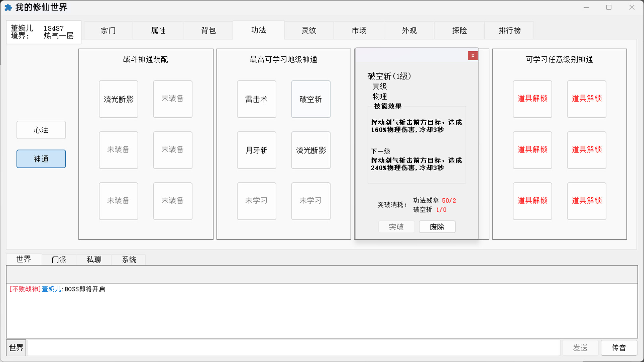Click the app puzzle icon in title bar
Viewport: 644px width, 362px height.
pos(8,7)
